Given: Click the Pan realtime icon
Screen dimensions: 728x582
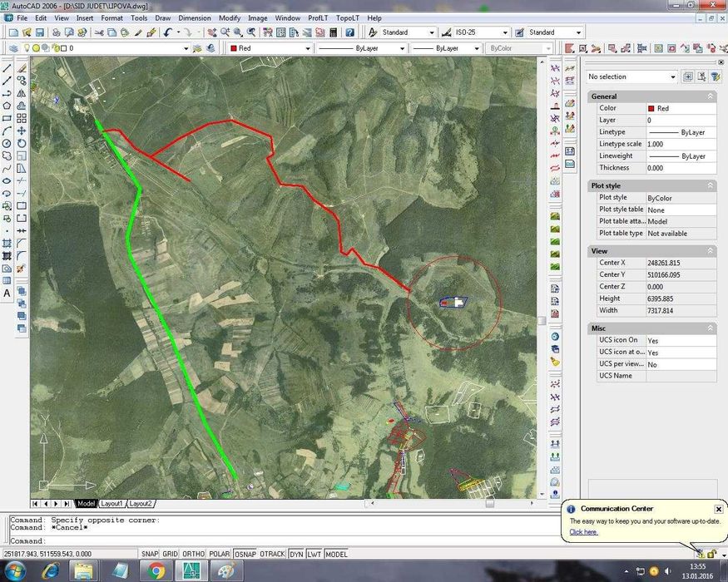Looking at the screenshot, I should coord(212,32).
